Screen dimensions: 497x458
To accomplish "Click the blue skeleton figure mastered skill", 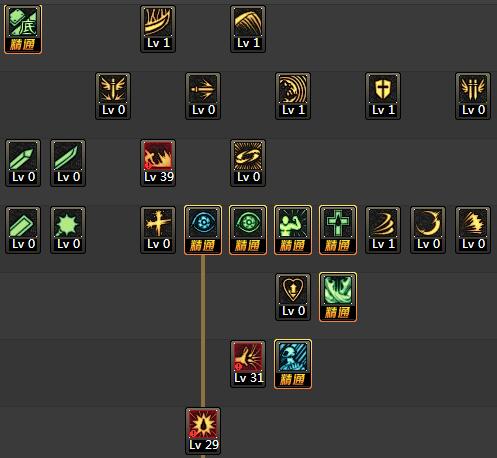I will click(x=293, y=364).
